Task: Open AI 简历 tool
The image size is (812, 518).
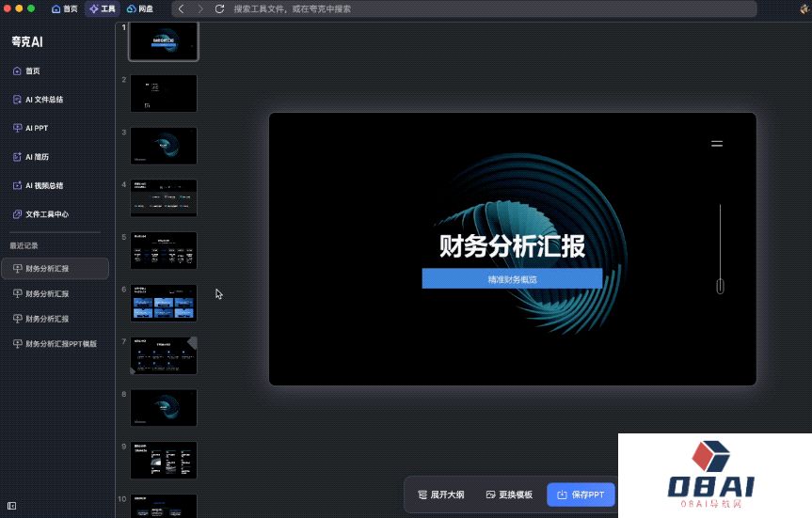Action: click(x=39, y=157)
